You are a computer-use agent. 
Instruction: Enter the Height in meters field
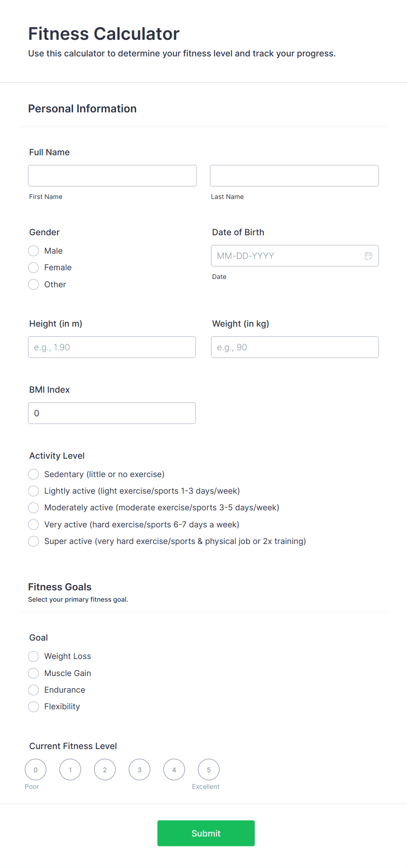[112, 347]
